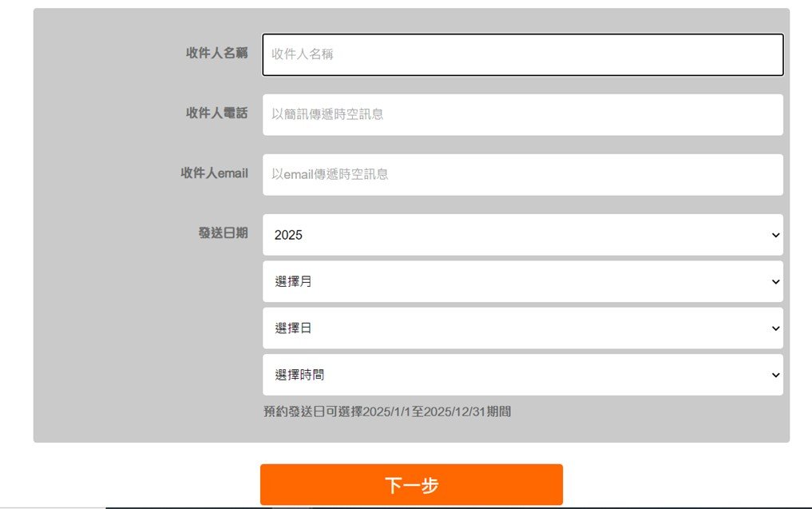Click the 收件人名稱 field label

(x=216, y=54)
